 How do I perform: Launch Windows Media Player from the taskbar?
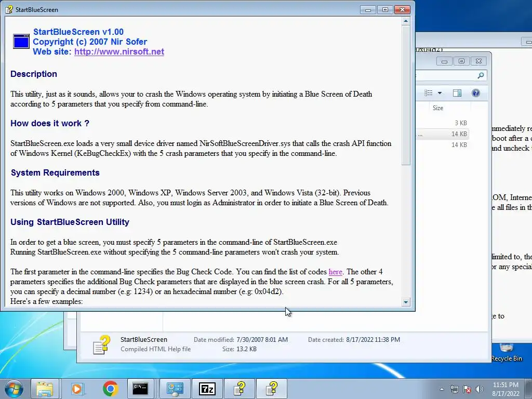pos(77,389)
